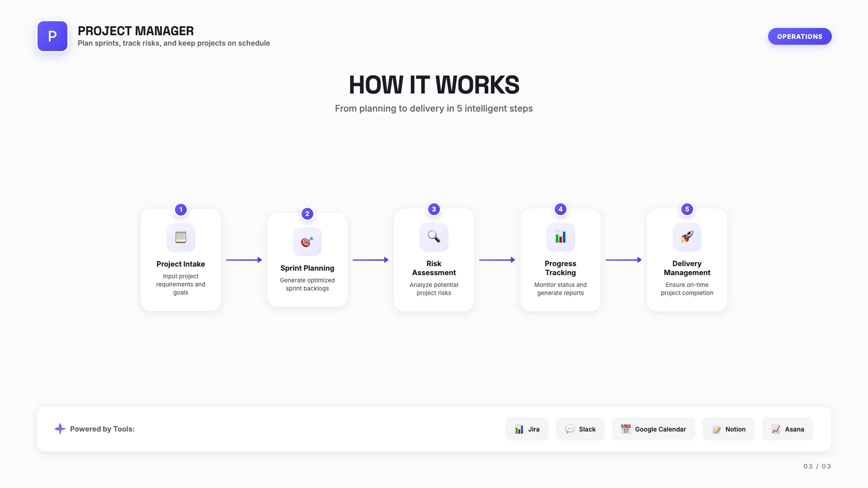
Task: Choose the Notion tool chip
Action: pyautogui.click(x=729, y=429)
